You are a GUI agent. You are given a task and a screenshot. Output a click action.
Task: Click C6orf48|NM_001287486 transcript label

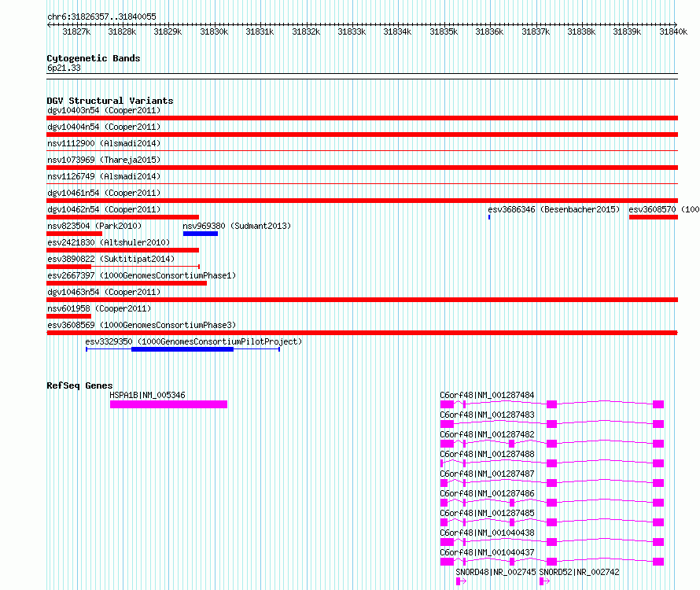point(487,493)
